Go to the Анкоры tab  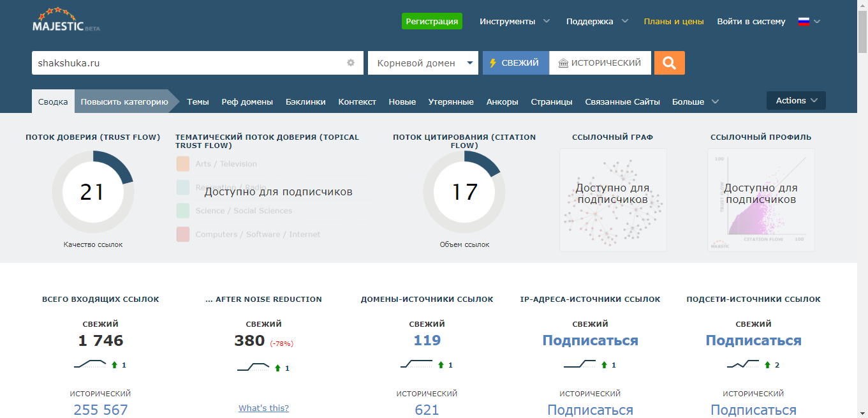502,102
